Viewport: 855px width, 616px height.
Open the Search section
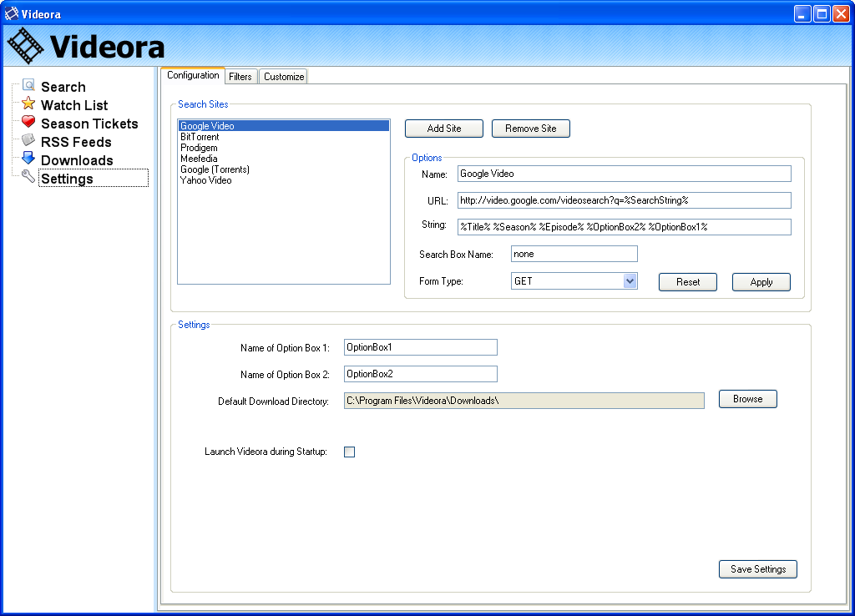pyautogui.click(x=63, y=87)
